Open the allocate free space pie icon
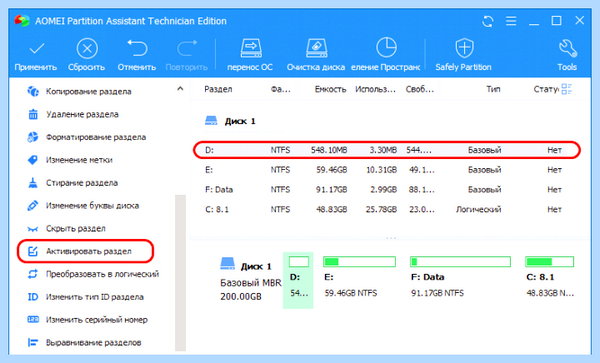This screenshot has height=363, width=600. point(386,48)
